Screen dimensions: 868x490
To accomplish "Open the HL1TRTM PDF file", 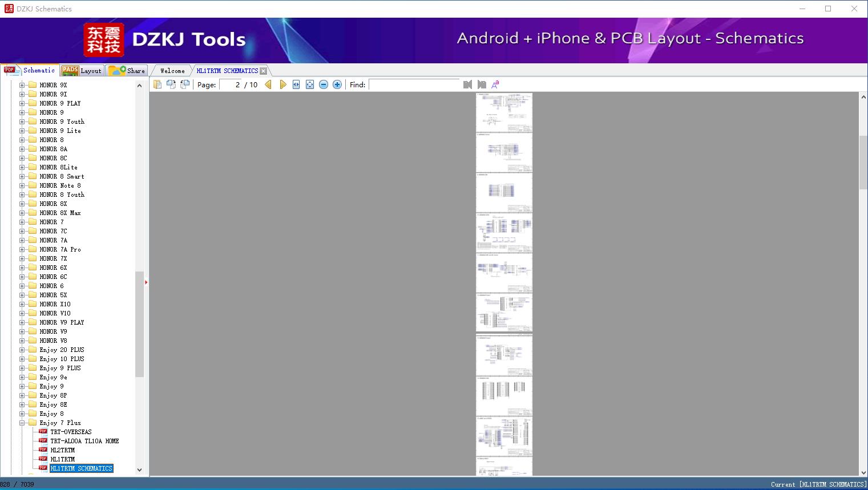I will tap(62, 459).
